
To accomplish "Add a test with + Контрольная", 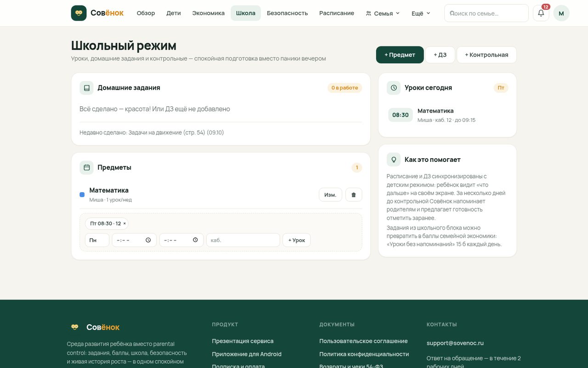I will point(486,55).
